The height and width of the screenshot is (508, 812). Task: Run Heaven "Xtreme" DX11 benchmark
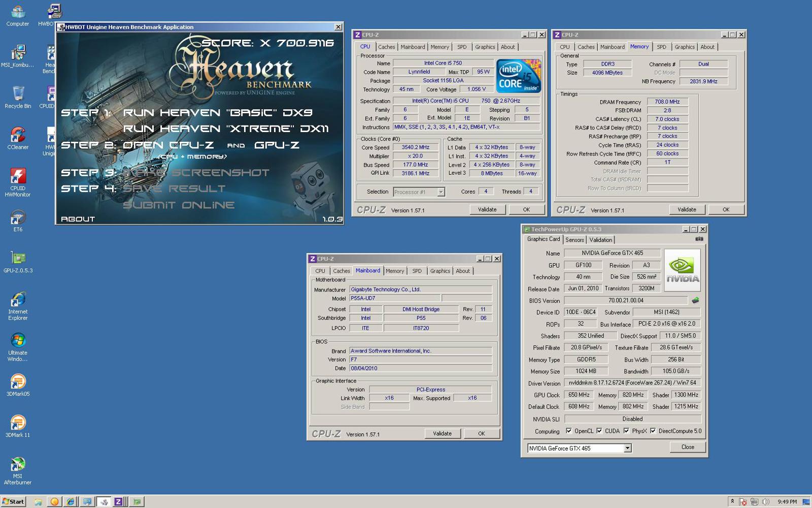226,129
